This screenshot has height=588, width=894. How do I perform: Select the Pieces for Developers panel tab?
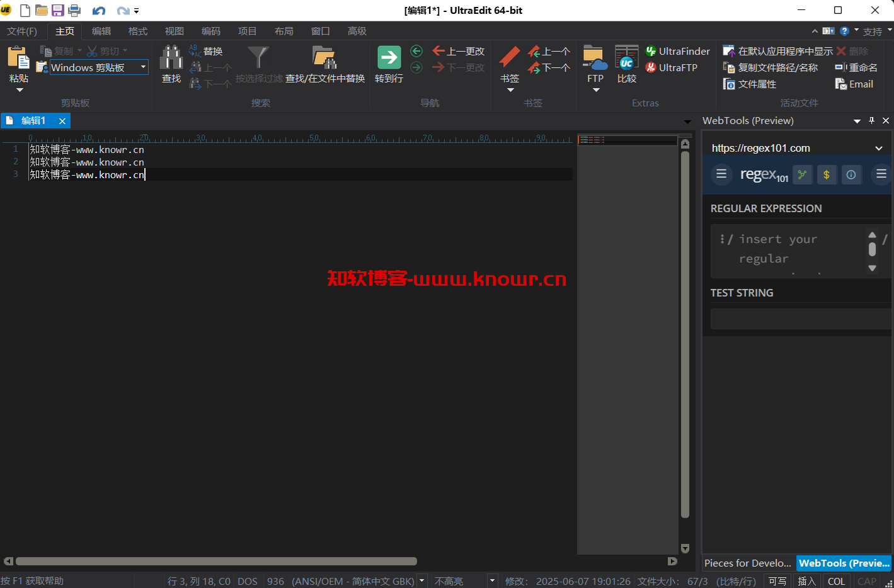pos(748,563)
